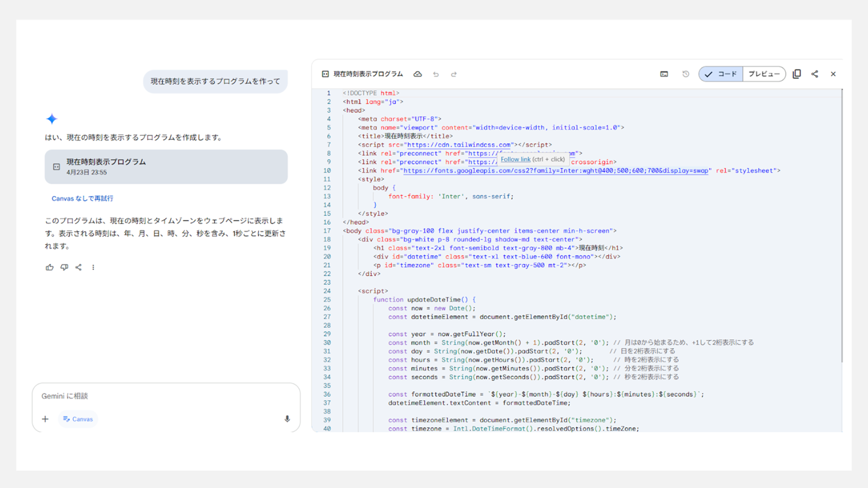The height and width of the screenshot is (488, 868).
Task: Click the Gemini に相談 input field
Action: 165,396
